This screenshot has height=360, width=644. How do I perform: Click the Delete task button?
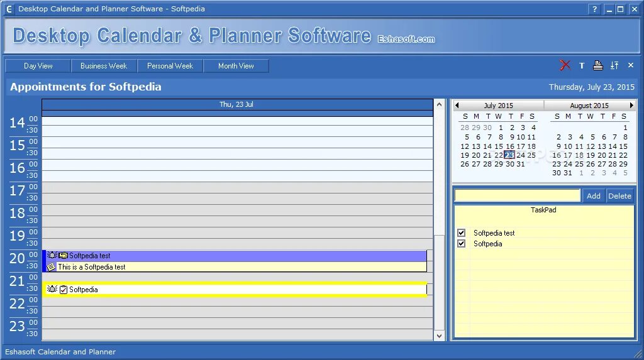(x=619, y=196)
